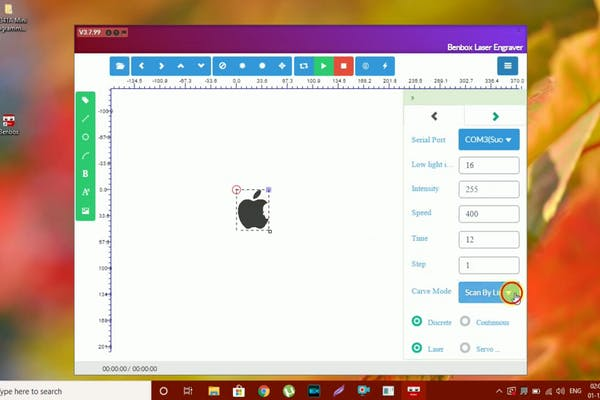Viewport: 600px width, 400px height.
Task: Select the Servo radio button
Action: pos(465,348)
